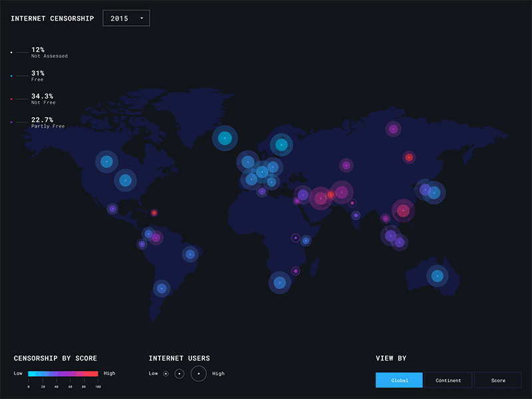Click the red data point over the Middle East
532x399 pixels.
pyautogui.click(x=331, y=196)
